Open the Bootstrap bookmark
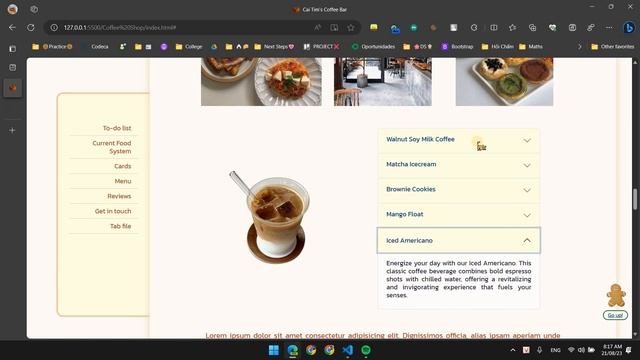 (x=457, y=47)
